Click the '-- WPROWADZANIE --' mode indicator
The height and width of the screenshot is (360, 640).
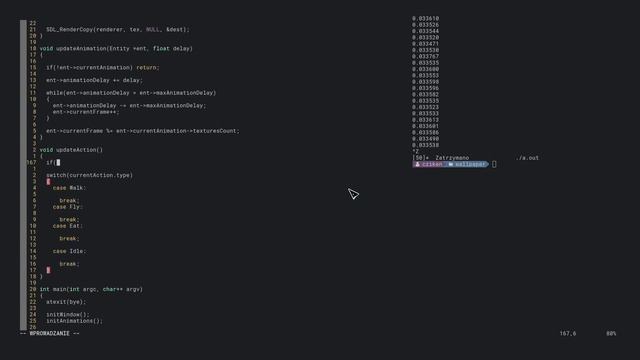[50, 333]
